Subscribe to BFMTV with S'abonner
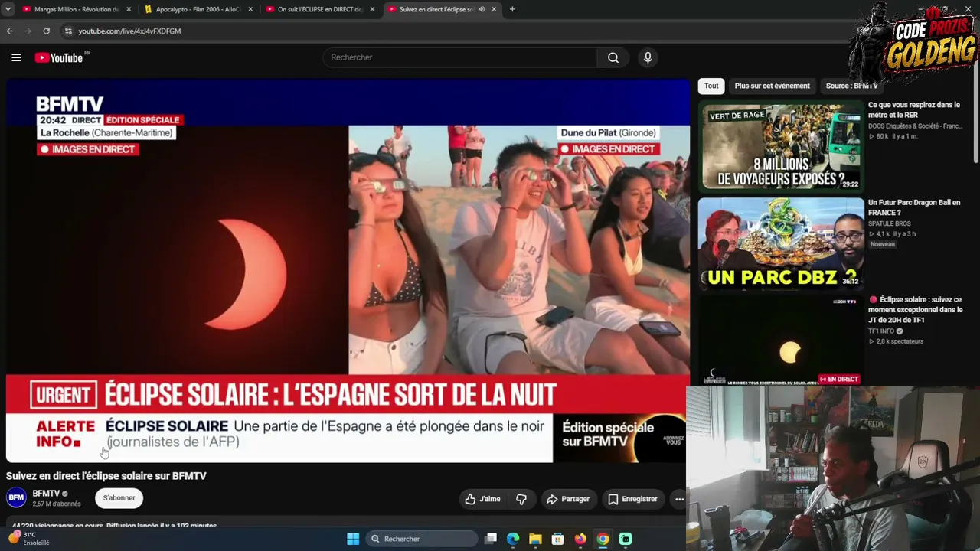Viewport: 980px width, 551px height. point(119,498)
